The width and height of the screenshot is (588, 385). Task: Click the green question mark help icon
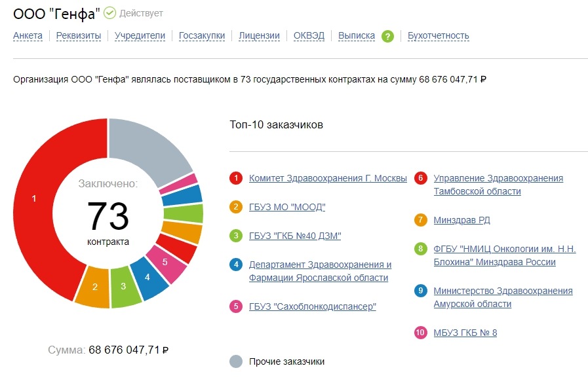pyautogui.click(x=388, y=36)
